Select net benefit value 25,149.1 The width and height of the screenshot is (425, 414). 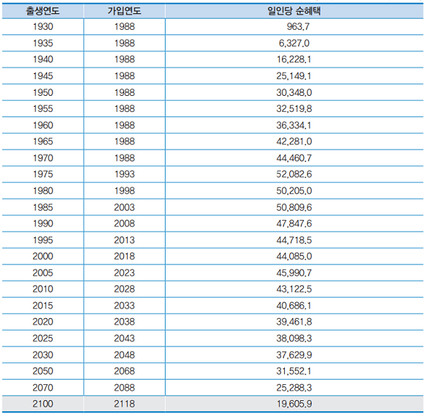click(294, 76)
